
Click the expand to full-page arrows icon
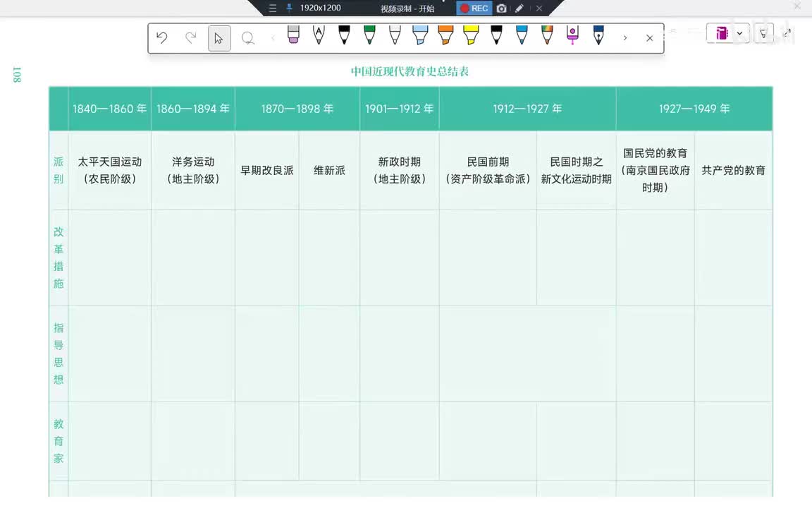click(787, 32)
